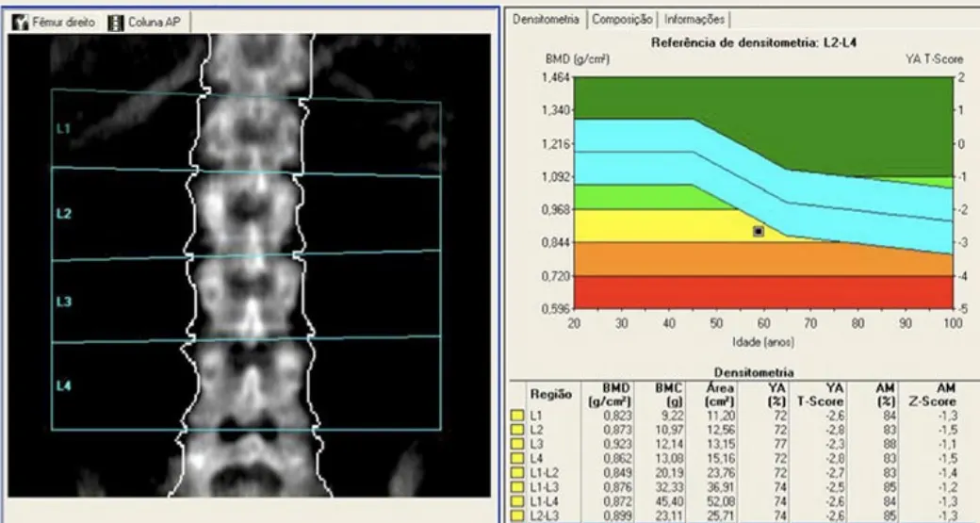Select the L3 row label in the table
The image size is (980, 523).
pos(536,444)
